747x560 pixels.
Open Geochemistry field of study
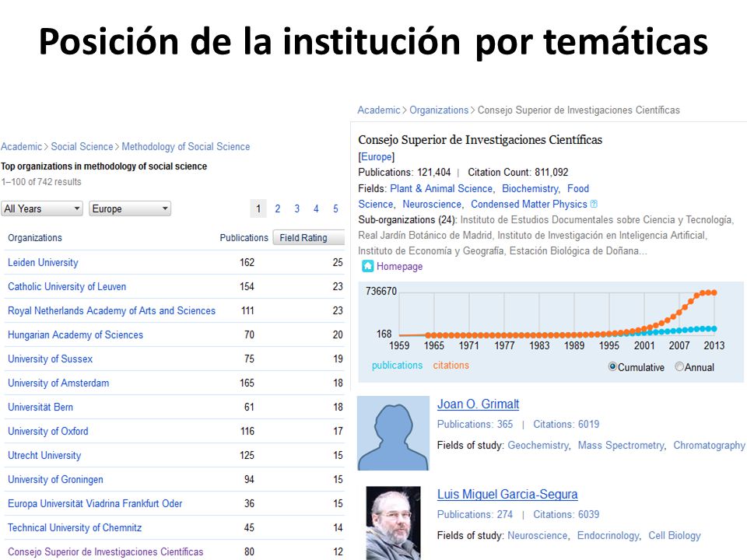point(538,445)
